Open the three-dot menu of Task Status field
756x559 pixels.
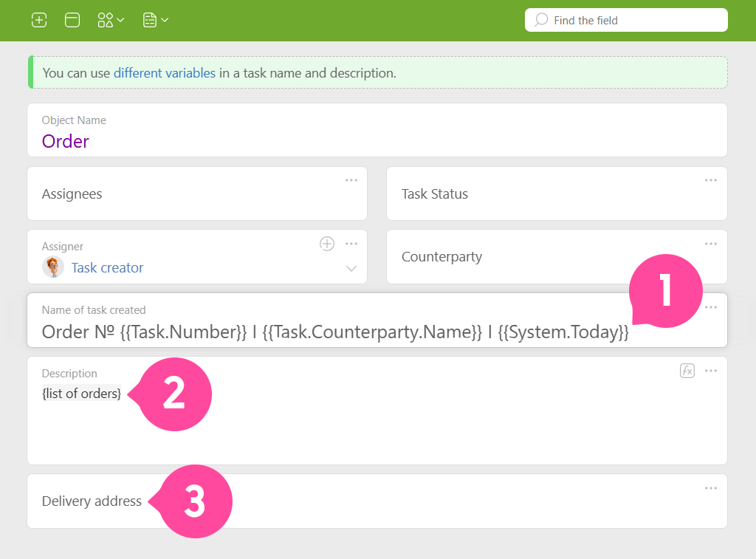711,180
